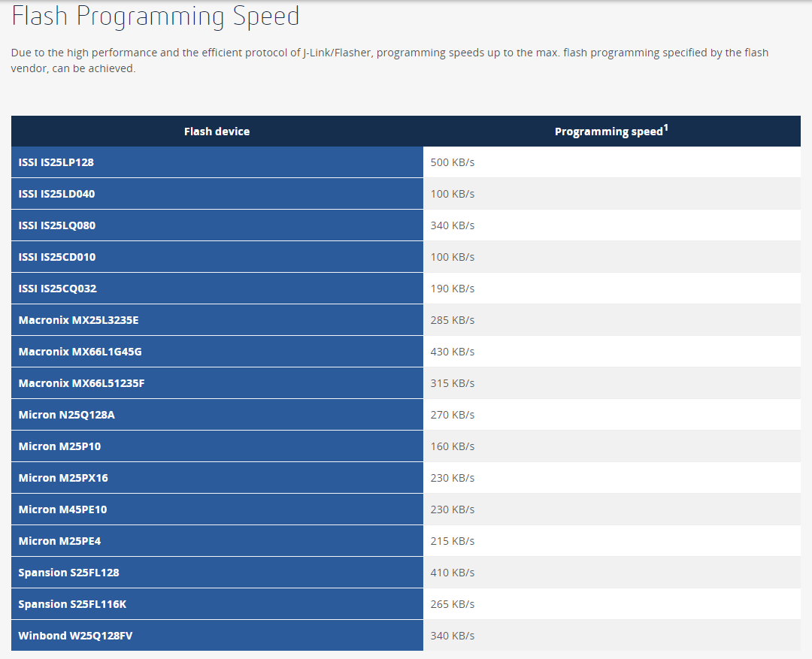Select the Spansion S25FL128 row label
Viewport: 812px width, 659px height.
[69, 573]
